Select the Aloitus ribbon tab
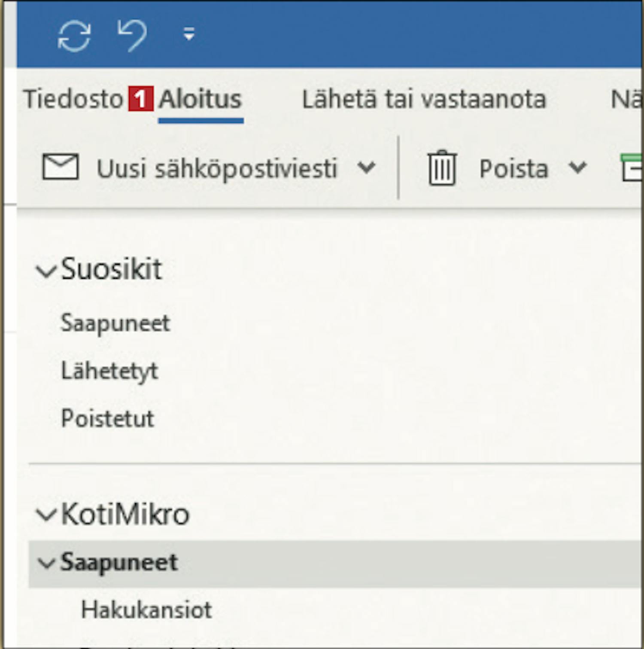Screen dimensions: 644x649 coord(200,99)
